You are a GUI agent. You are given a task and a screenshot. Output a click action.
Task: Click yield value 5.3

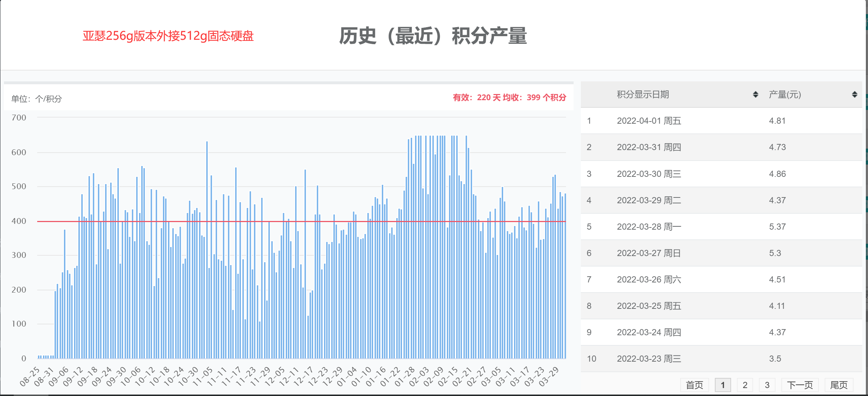775,253
